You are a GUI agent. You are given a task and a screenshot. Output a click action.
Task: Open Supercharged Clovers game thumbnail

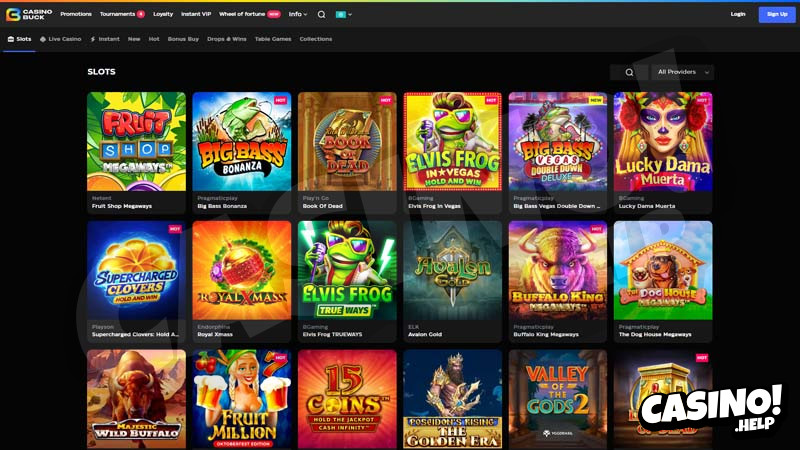coord(137,270)
